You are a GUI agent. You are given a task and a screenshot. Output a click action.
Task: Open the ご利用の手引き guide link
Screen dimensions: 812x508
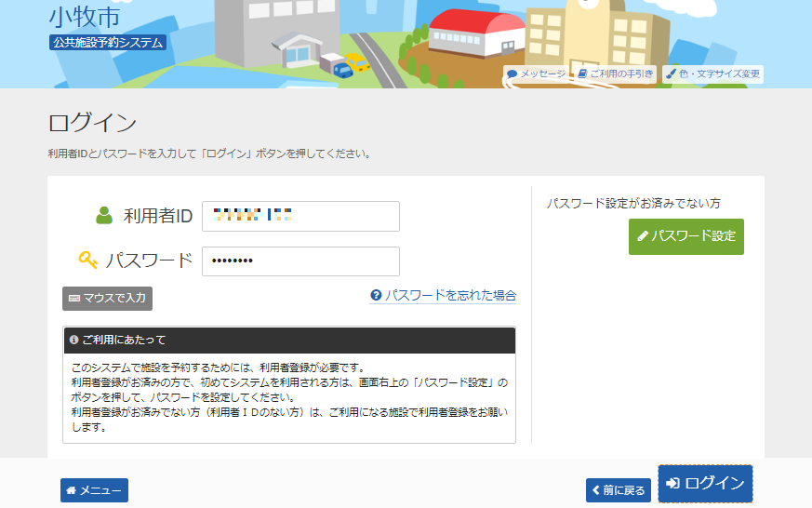615,74
